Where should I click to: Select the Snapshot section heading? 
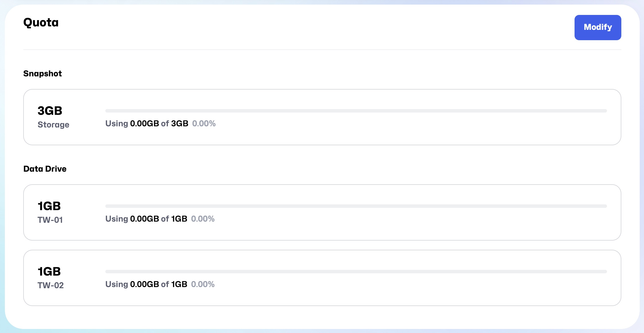pyautogui.click(x=42, y=73)
